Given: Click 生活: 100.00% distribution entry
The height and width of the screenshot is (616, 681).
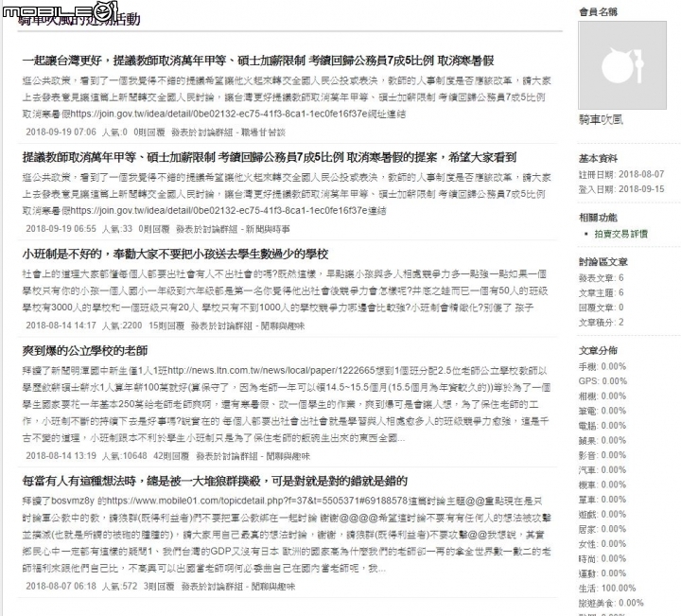Looking at the screenshot, I should tap(606, 588).
